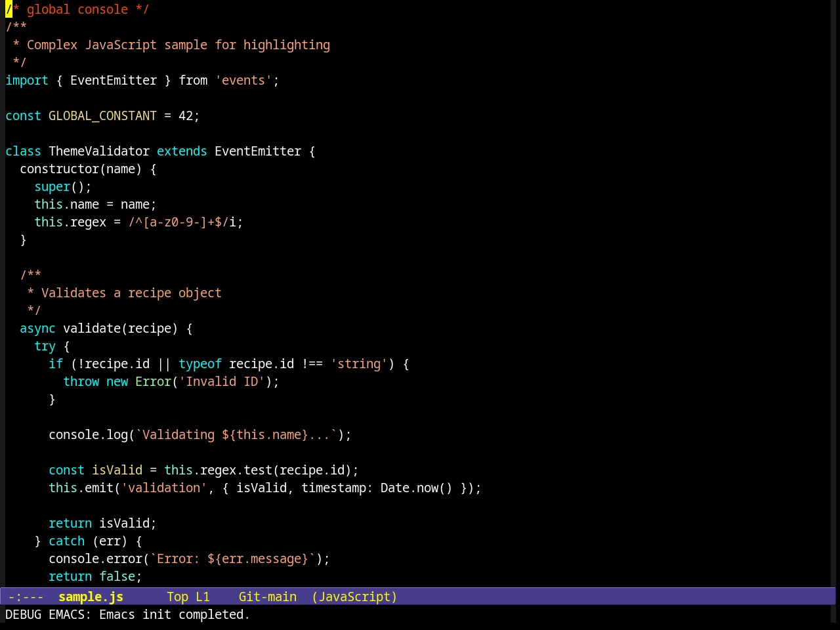Image resolution: width=840 pixels, height=630 pixels.
Task: Click the 'import' keyword
Action: click(27, 80)
